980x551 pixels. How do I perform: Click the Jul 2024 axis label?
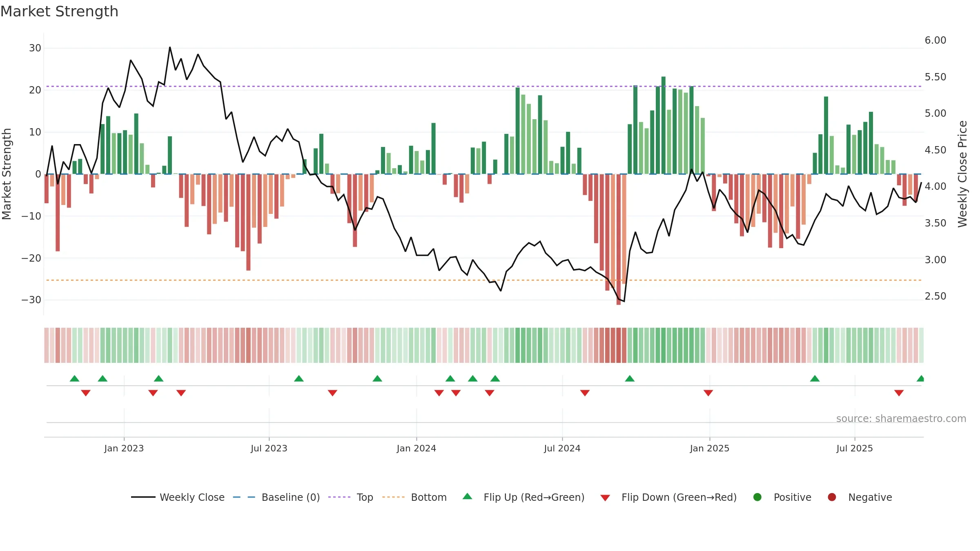pos(562,448)
